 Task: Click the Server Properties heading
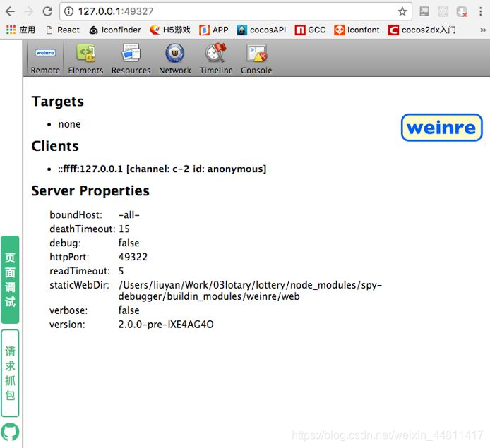pyautogui.click(x=90, y=190)
